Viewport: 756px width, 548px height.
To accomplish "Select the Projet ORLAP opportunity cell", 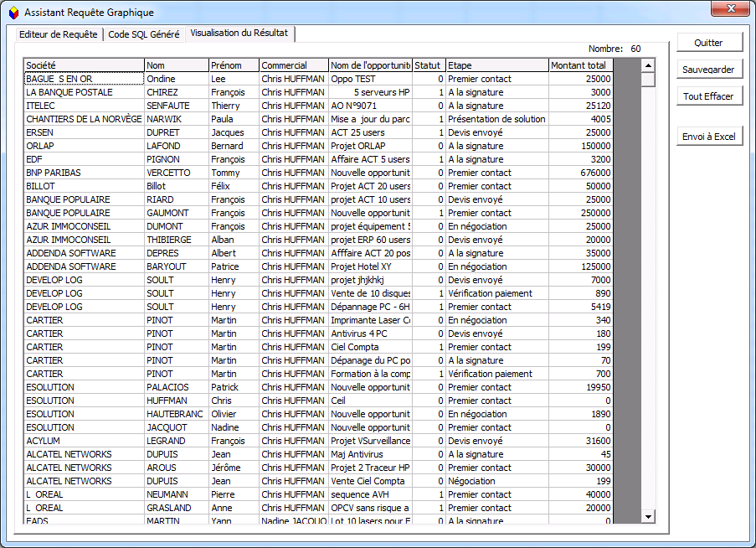I will (x=369, y=146).
